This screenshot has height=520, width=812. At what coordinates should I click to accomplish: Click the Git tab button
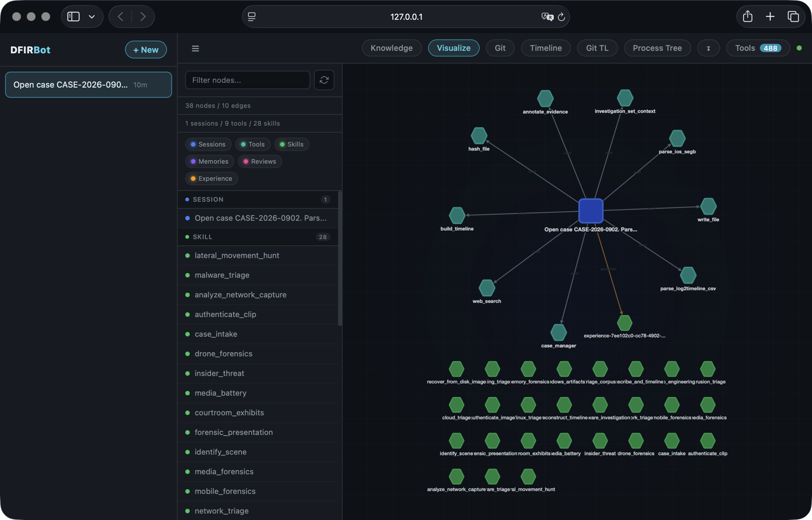pos(500,48)
